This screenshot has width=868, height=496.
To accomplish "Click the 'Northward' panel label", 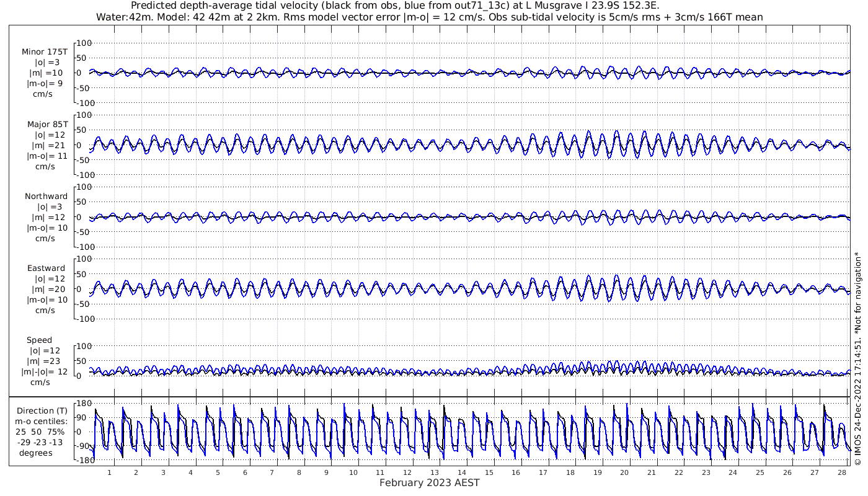I will pyautogui.click(x=46, y=197).
